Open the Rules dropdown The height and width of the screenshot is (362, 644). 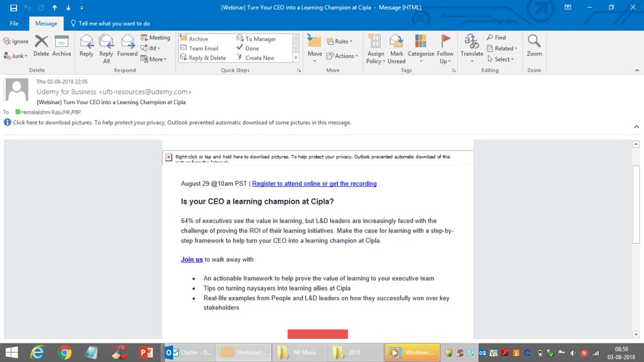tap(339, 41)
